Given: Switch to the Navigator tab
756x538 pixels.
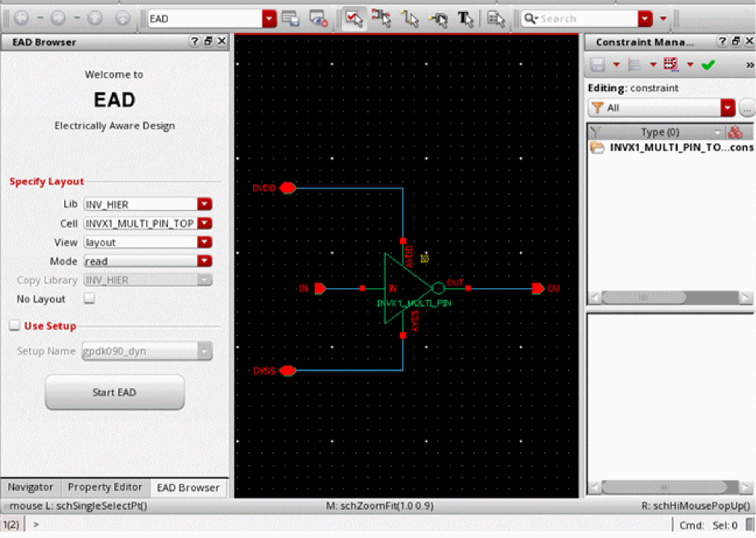Looking at the screenshot, I should [31, 487].
